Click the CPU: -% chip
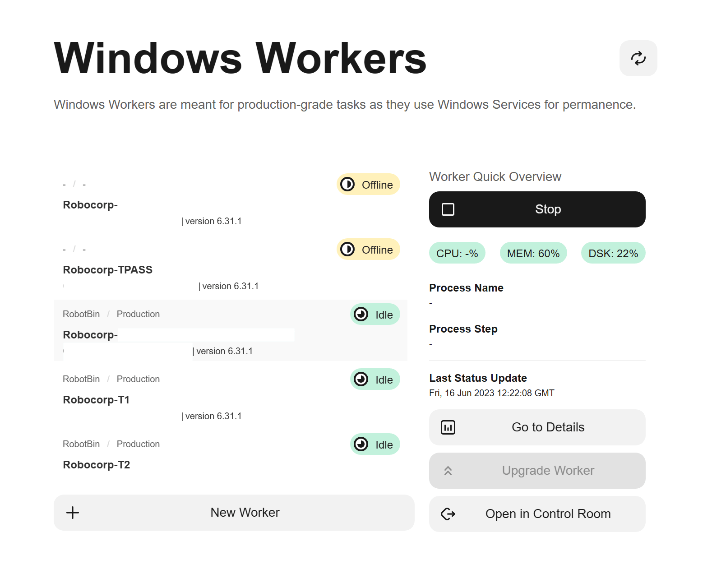This screenshot has height=588, width=712. pyautogui.click(x=457, y=253)
